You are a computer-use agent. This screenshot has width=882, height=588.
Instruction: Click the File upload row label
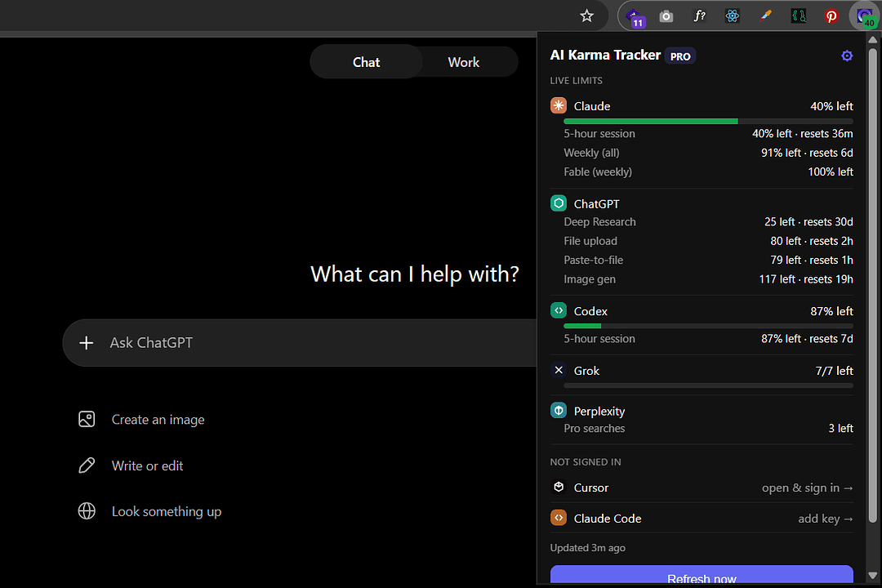coord(590,242)
